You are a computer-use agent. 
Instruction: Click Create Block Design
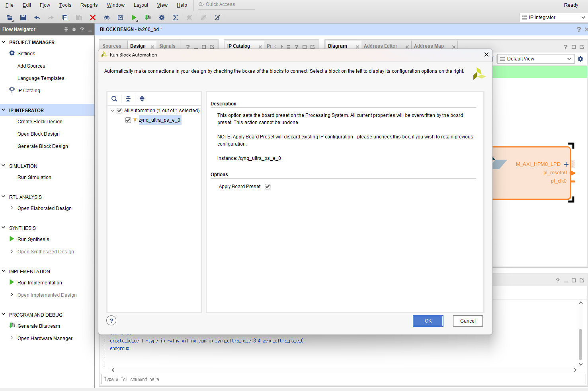40,122
